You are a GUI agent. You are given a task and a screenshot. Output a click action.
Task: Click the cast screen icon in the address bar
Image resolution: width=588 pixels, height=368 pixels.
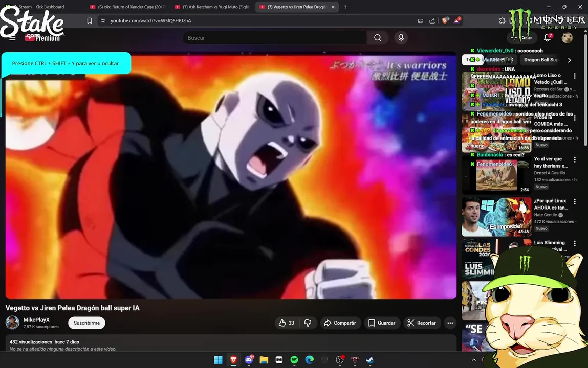coord(420,20)
